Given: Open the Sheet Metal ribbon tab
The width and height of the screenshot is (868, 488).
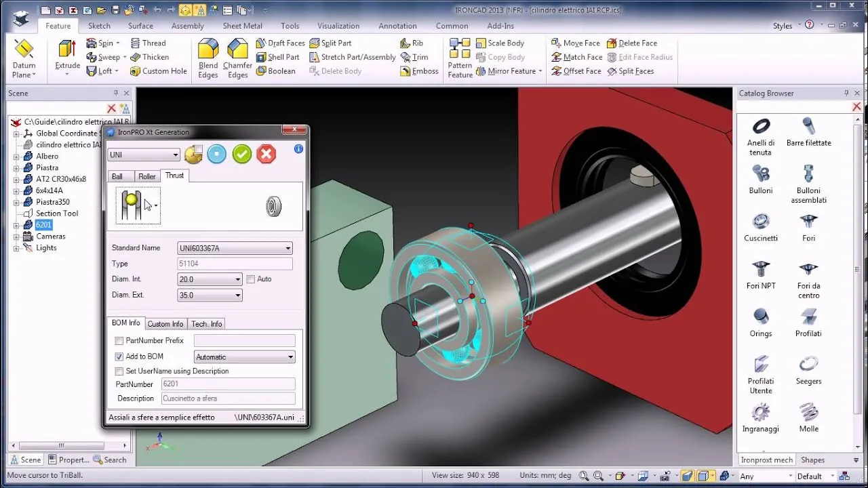Looking at the screenshot, I should tap(242, 26).
